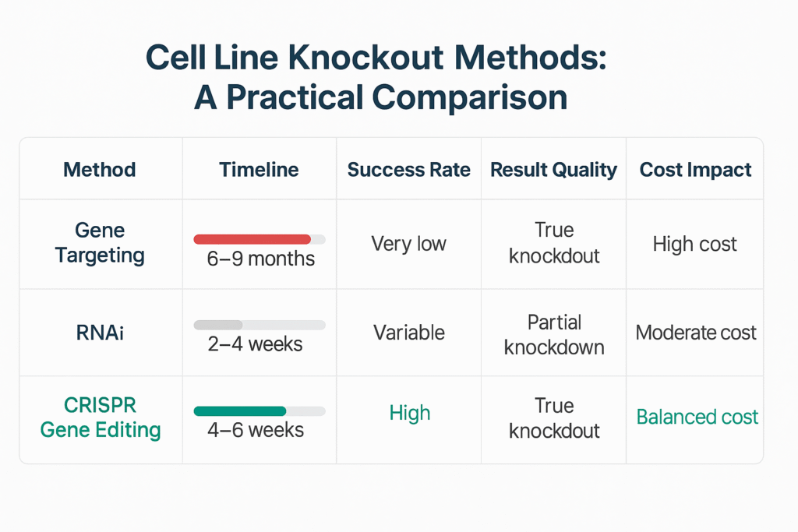
Task: Select the Result Quality column header
Action: point(553,170)
